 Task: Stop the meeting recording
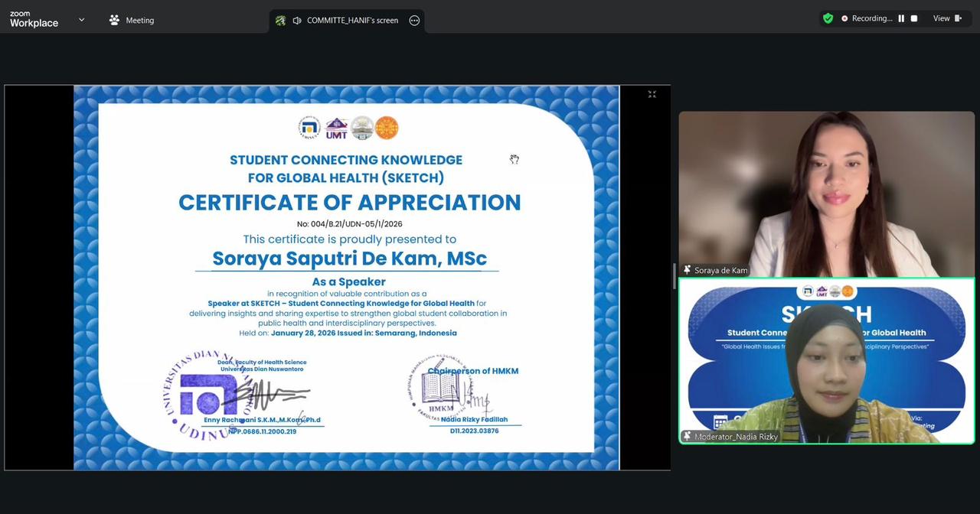click(x=913, y=18)
